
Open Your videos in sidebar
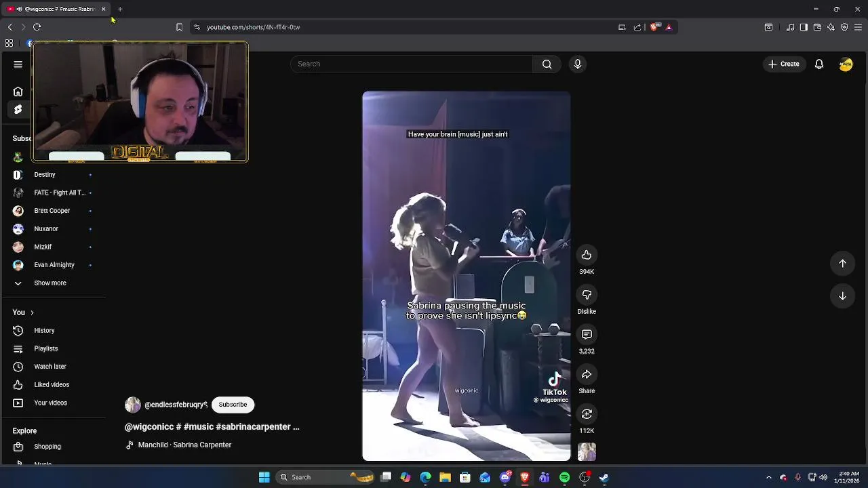[x=50, y=403]
